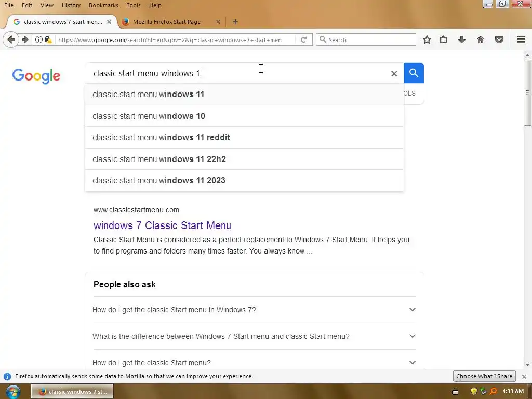The width and height of the screenshot is (532, 399).
Task: Open the on-screen keyboard tray icon
Action: pos(455,392)
